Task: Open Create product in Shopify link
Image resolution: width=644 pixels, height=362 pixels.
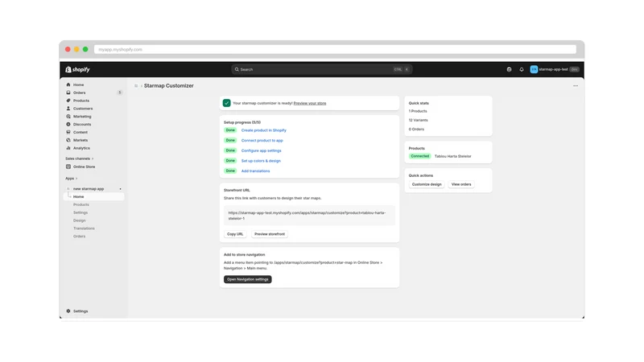Action: pyautogui.click(x=264, y=130)
